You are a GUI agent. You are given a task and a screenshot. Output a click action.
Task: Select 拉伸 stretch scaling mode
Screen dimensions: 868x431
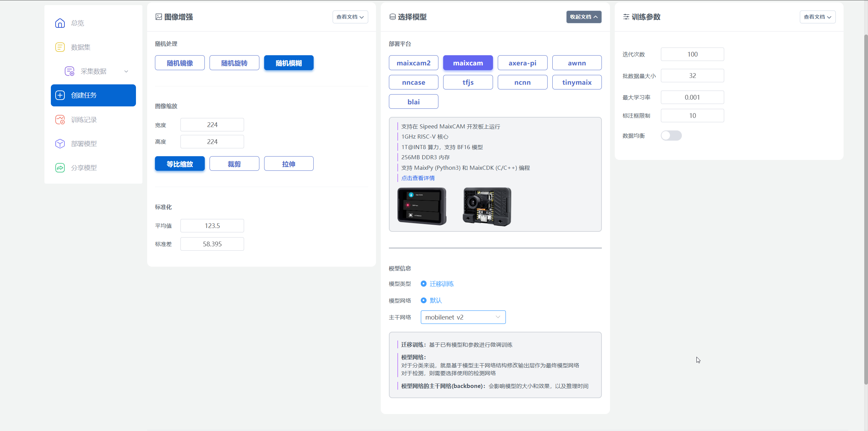click(x=289, y=164)
